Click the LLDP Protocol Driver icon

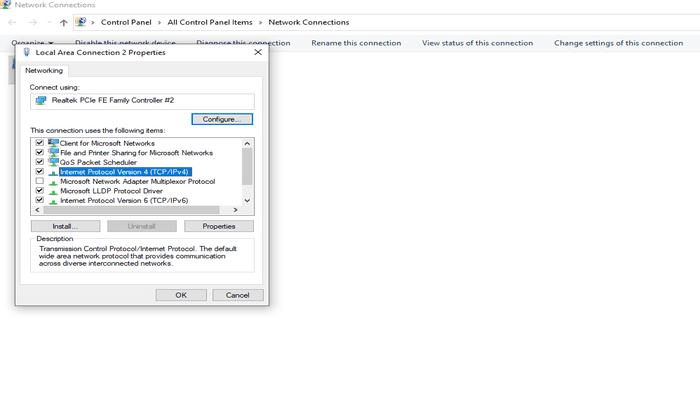pyautogui.click(x=53, y=191)
